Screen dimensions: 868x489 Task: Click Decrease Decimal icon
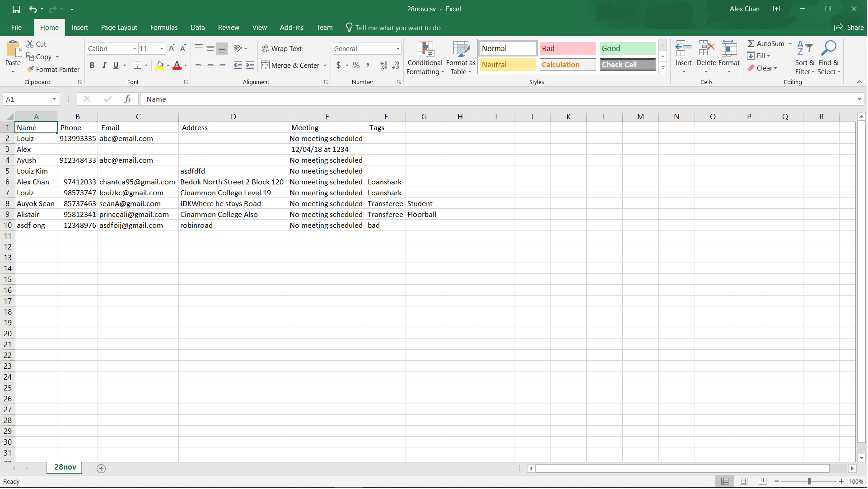pos(396,65)
